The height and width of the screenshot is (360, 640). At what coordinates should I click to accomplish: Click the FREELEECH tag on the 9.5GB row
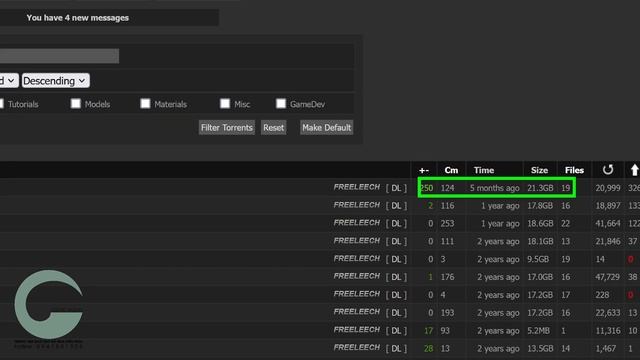pos(357,259)
